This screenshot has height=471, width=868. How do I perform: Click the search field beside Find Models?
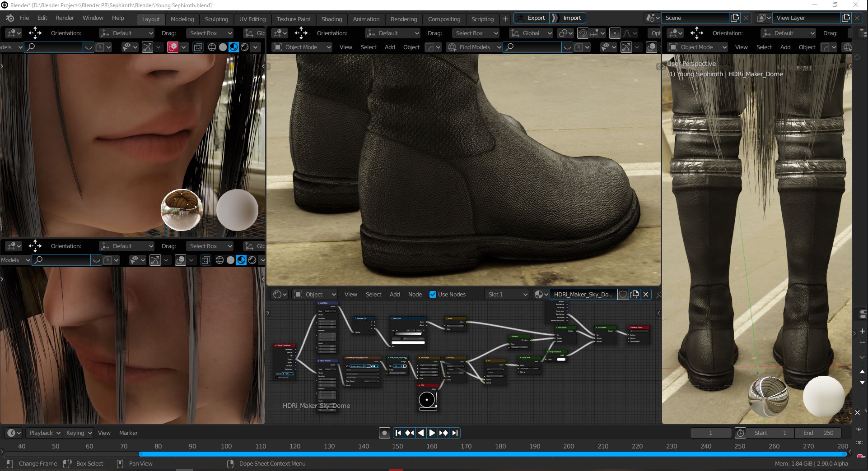click(x=533, y=47)
